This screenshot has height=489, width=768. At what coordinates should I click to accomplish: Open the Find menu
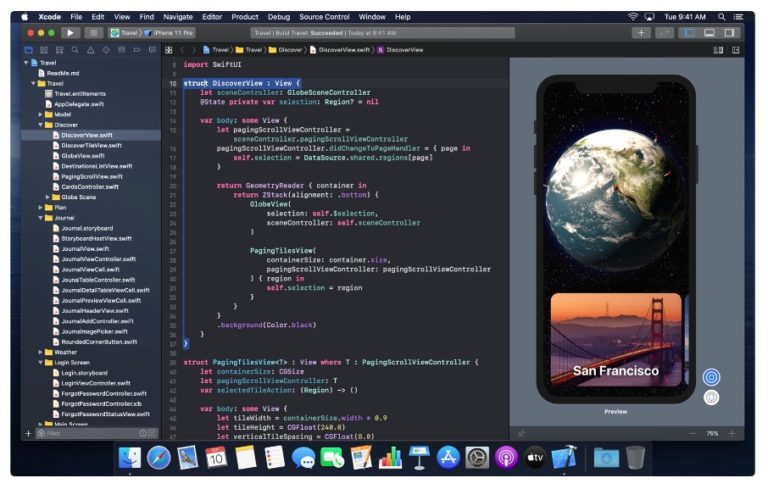(x=146, y=17)
